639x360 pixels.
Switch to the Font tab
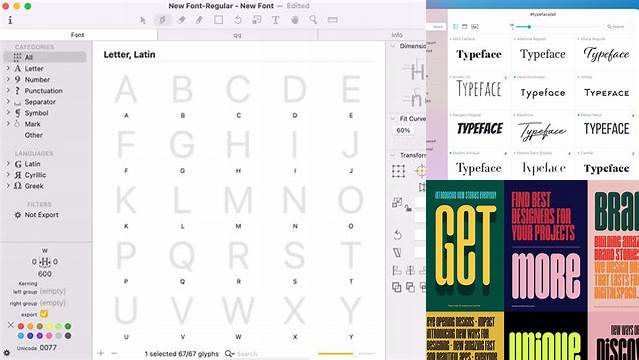77,35
